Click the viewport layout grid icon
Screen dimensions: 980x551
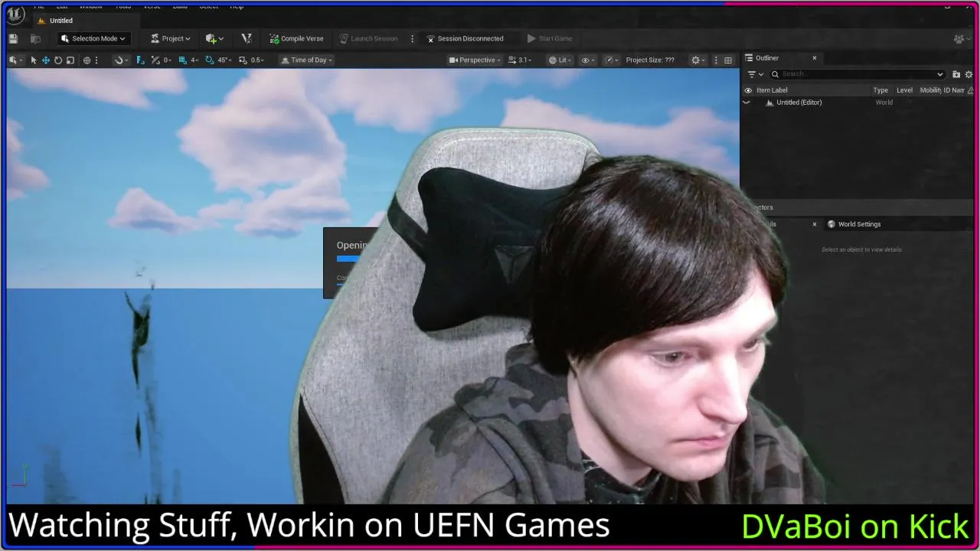pyautogui.click(x=728, y=60)
